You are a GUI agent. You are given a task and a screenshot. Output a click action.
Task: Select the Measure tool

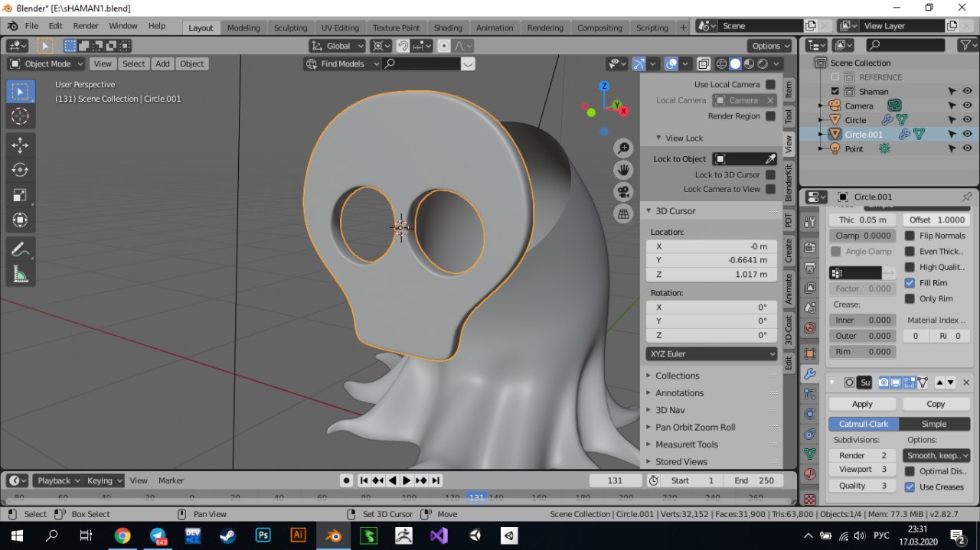(x=20, y=274)
